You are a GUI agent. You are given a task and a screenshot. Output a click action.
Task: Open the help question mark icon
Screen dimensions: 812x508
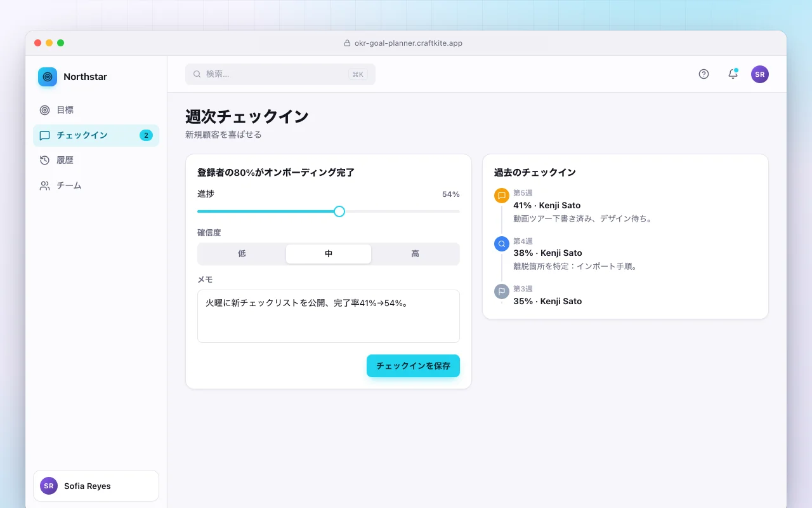(704, 74)
